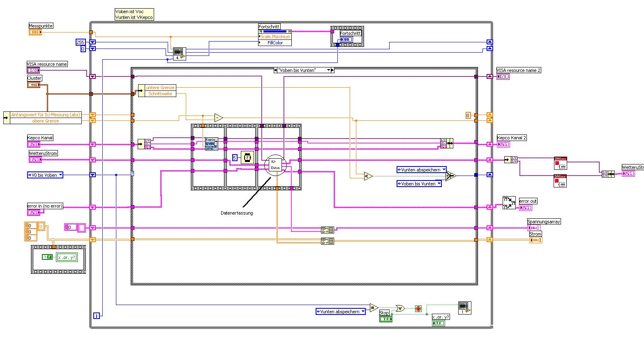Click the FillColor property of Fortschritt

click(x=275, y=43)
